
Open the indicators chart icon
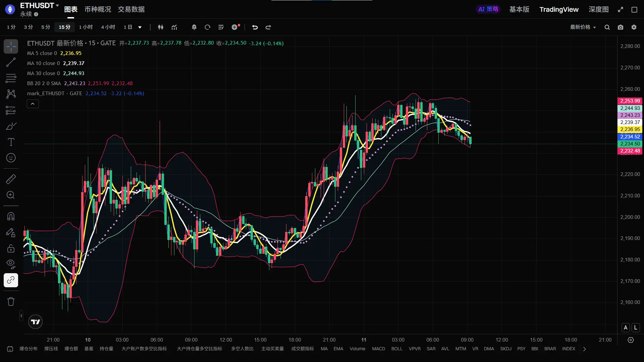pyautogui.click(x=174, y=27)
